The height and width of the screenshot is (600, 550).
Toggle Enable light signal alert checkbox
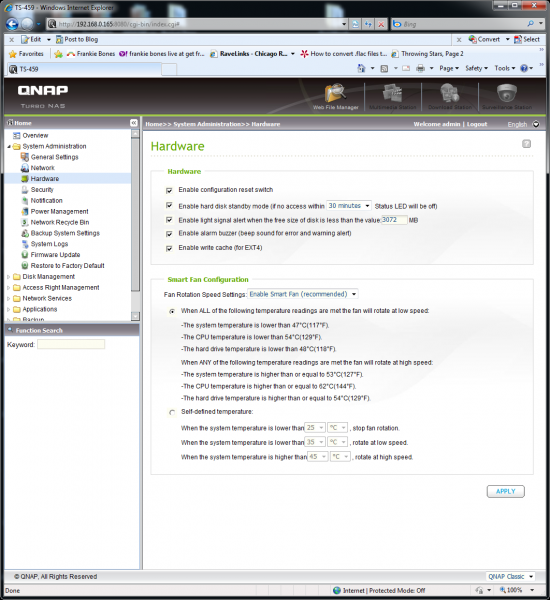point(169,220)
